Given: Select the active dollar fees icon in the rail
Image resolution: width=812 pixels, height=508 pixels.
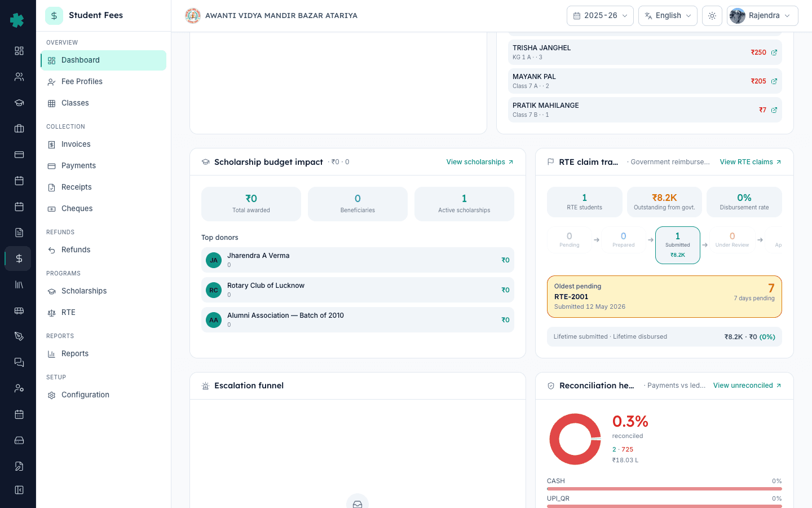Looking at the screenshot, I should (19, 259).
